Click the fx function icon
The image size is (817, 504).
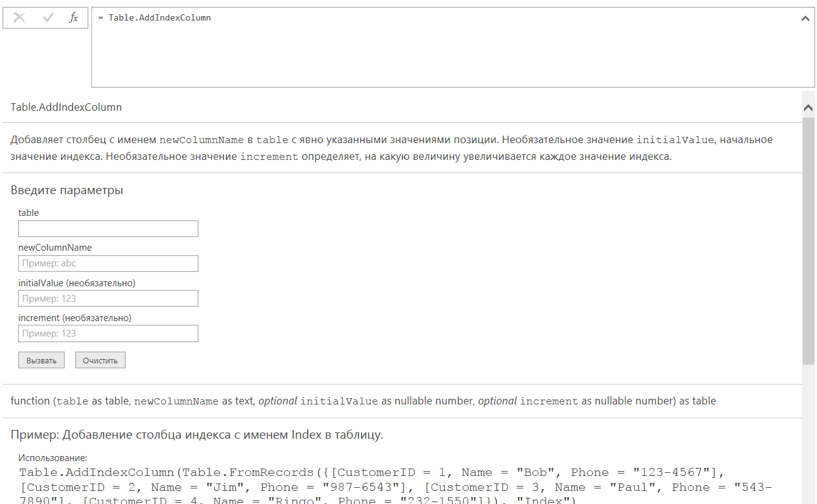click(x=73, y=17)
